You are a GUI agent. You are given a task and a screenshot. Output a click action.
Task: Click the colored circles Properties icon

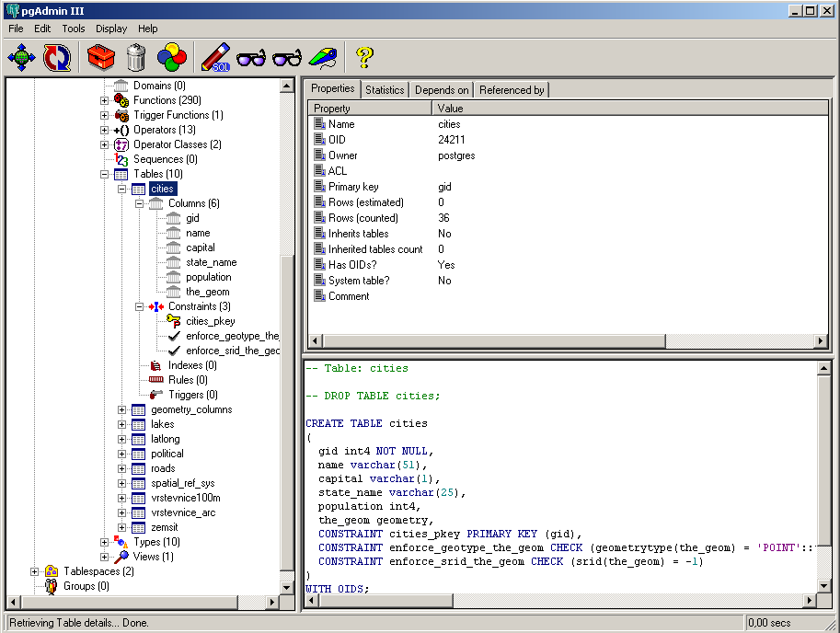[x=171, y=57]
